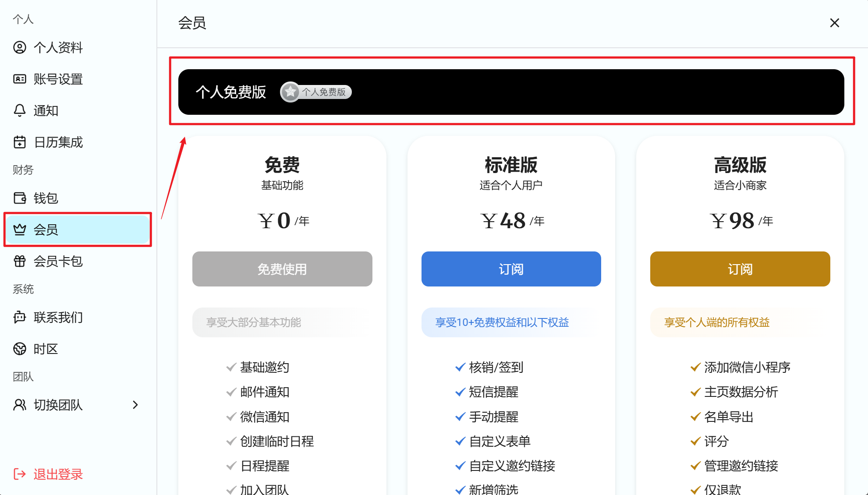Expand the 切换团队 chevron
The height and width of the screenshot is (495, 868).
click(135, 405)
